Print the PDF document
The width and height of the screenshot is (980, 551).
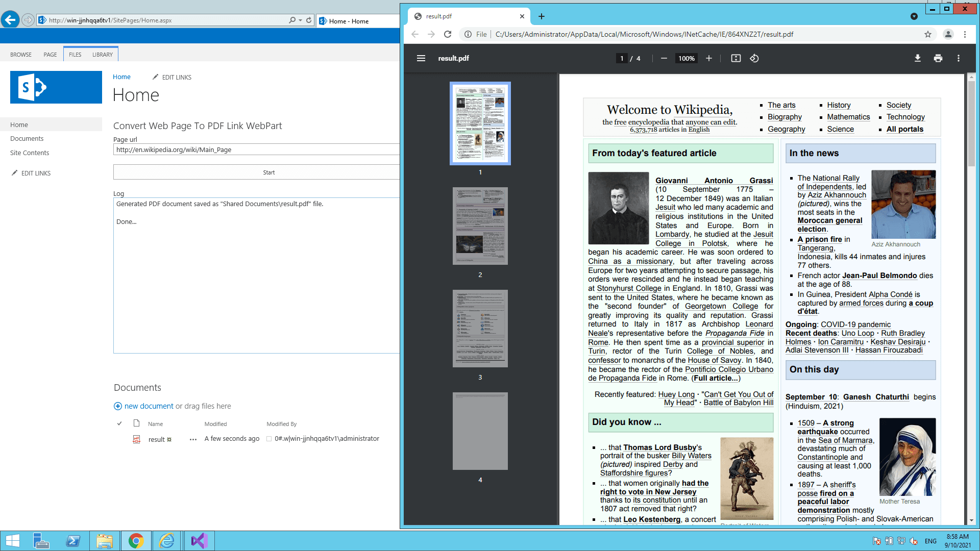938,58
